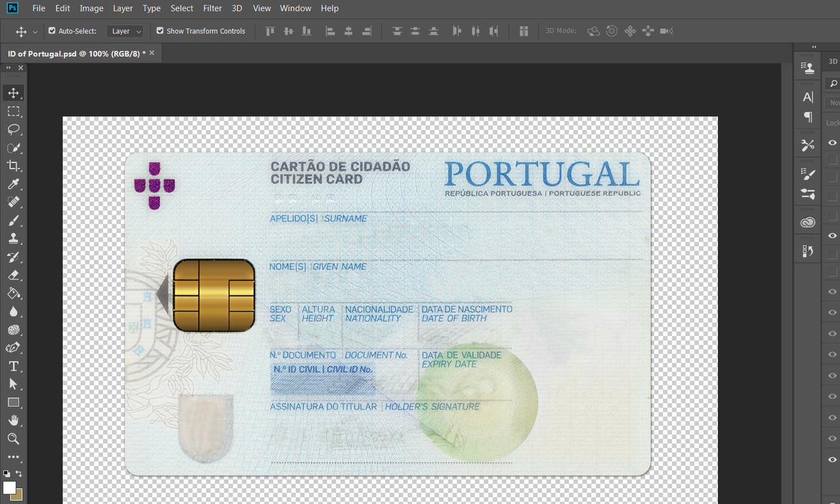The height and width of the screenshot is (504, 840).
Task: Open the Layer menu
Action: point(123,9)
